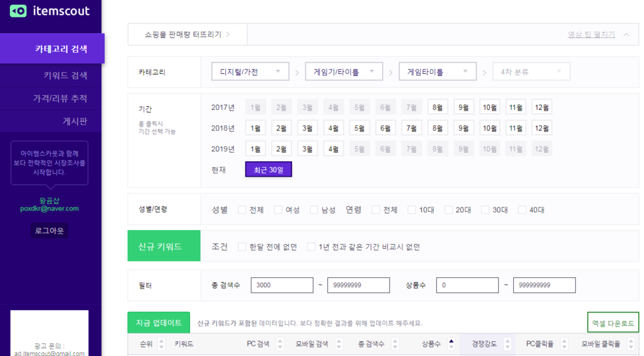Open the 디지털/가전 category dropdown
The width and height of the screenshot is (644, 356).
click(x=250, y=72)
